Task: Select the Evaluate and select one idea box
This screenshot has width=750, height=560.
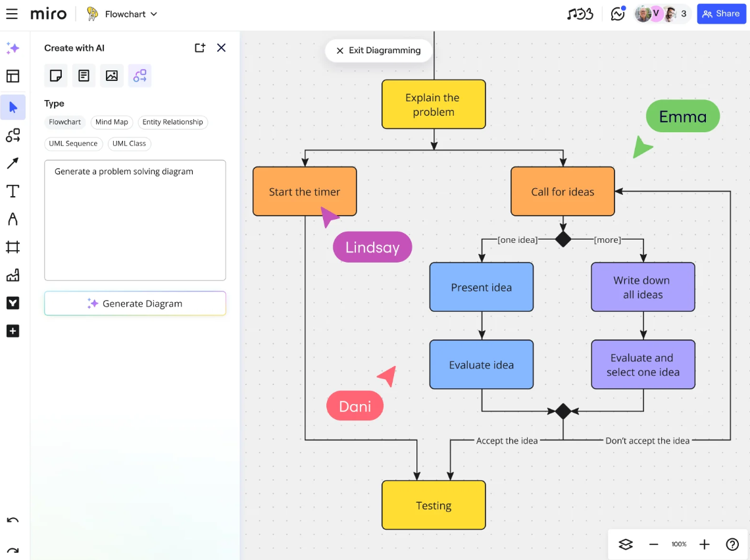Action: (x=643, y=365)
